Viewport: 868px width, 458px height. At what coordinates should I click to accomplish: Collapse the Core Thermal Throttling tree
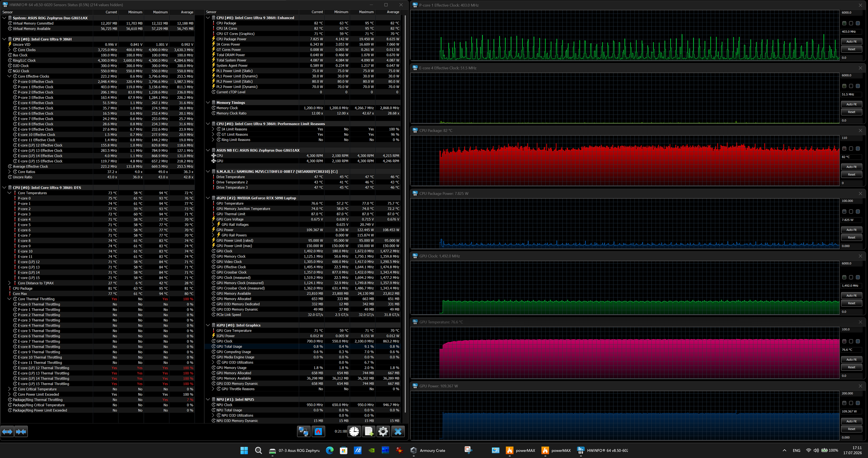pyautogui.click(x=10, y=299)
